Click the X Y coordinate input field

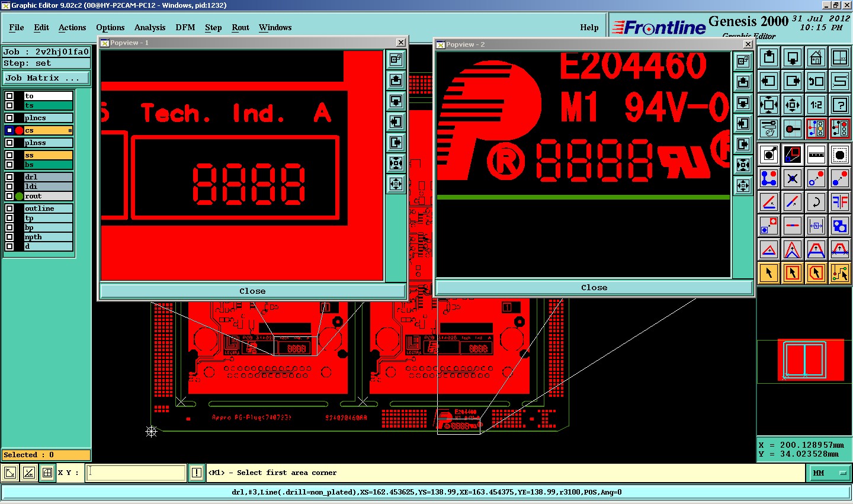point(136,473)
